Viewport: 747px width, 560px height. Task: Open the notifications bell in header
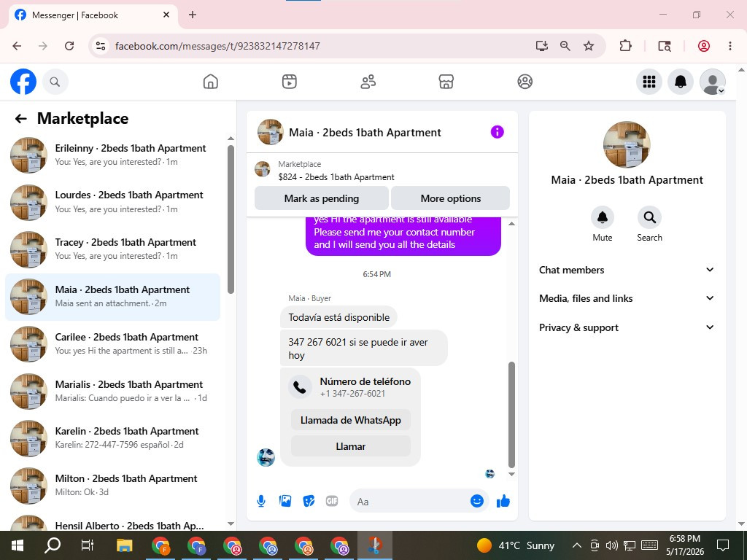pos(681,82)
